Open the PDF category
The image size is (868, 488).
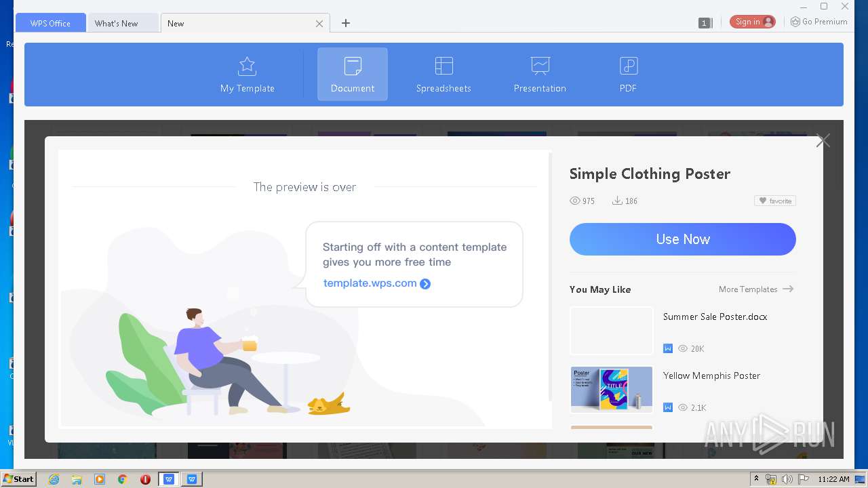coord(628,75)
